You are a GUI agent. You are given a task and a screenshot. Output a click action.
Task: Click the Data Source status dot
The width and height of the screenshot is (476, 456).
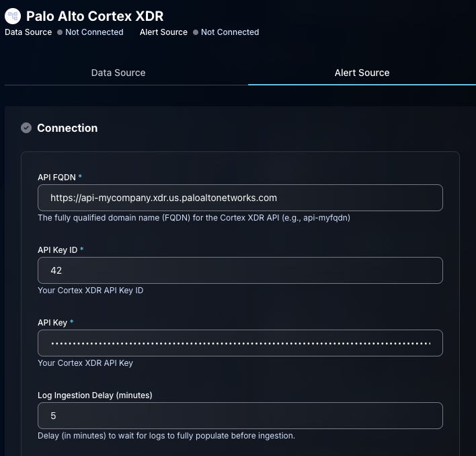60,32
